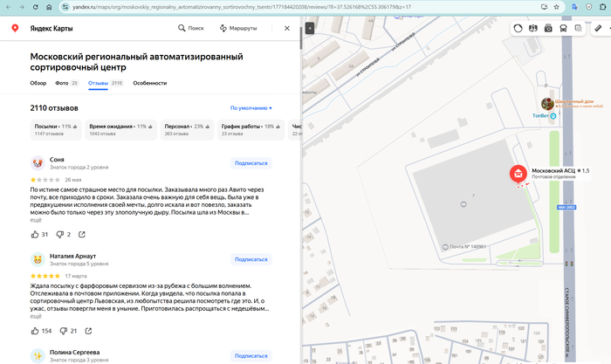
Task: Filter reviews by Время ожидания topic
Action: [x=120, y=130]
